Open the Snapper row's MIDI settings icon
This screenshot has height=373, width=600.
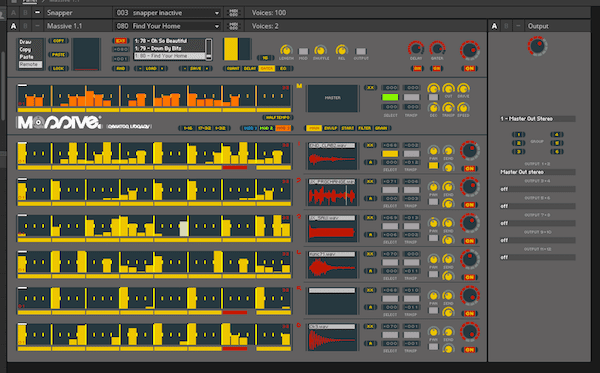tap(233, 13)
